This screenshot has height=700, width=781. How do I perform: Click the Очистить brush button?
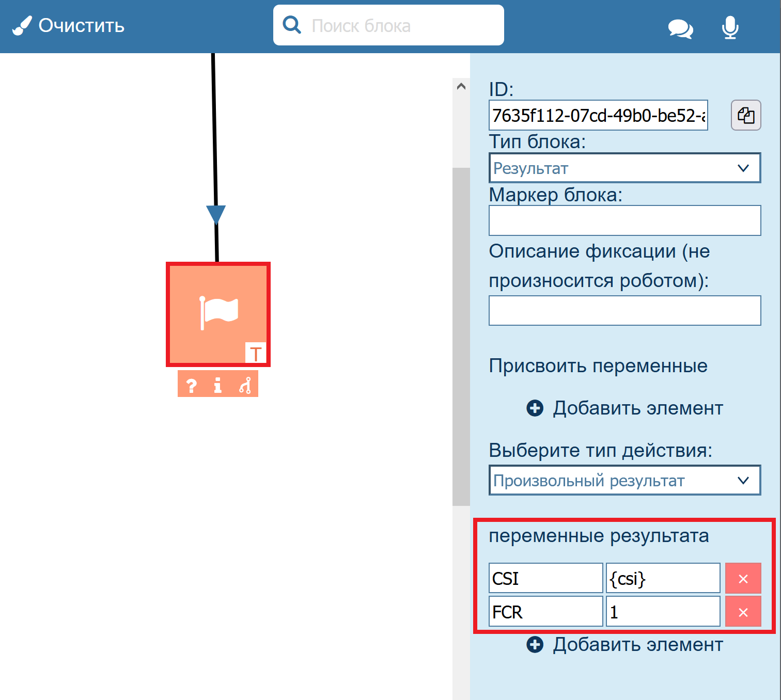(x=69, y=25)
